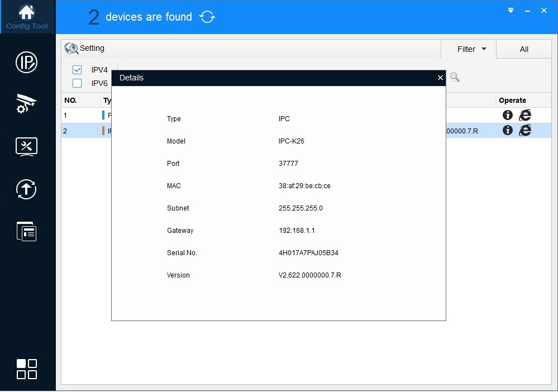Open the Config Tool home icon
The height and width of the screenshot is (392, 558).
pyautogui.click(x=27, y=17)
